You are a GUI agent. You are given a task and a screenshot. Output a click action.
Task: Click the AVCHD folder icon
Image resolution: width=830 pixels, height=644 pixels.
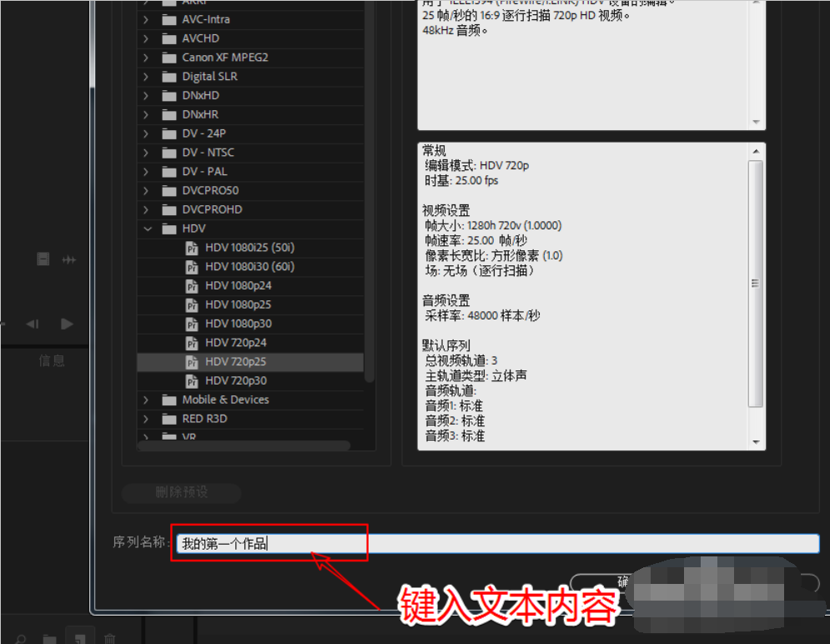[169, 39]
